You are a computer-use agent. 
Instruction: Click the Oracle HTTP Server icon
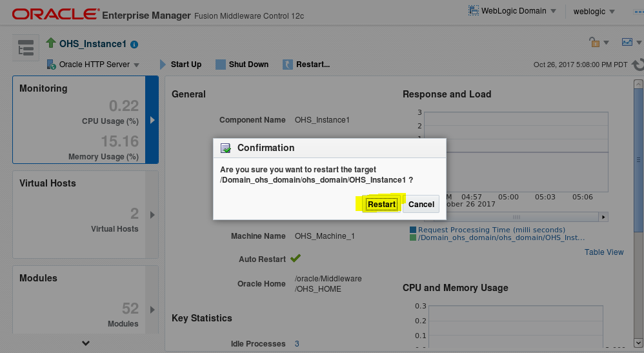[52, 65]
